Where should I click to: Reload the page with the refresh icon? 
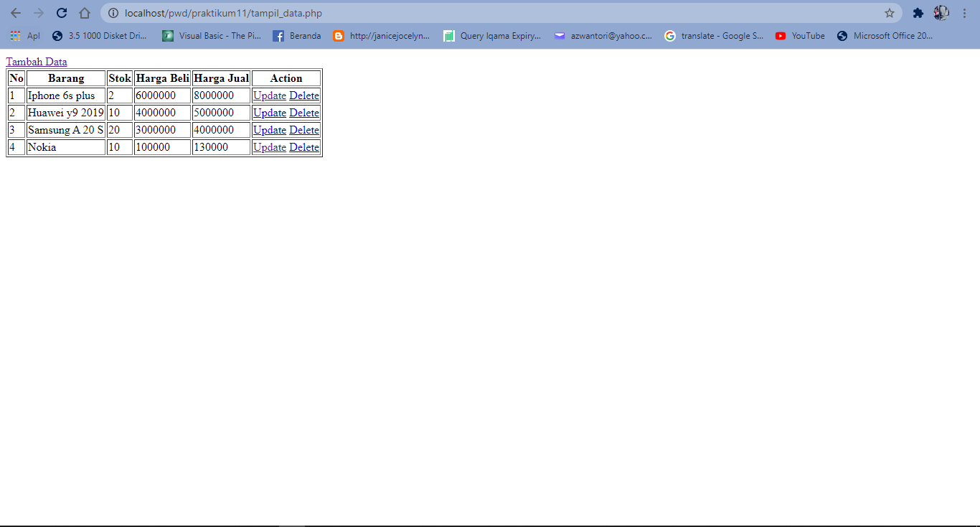(62, 13)
